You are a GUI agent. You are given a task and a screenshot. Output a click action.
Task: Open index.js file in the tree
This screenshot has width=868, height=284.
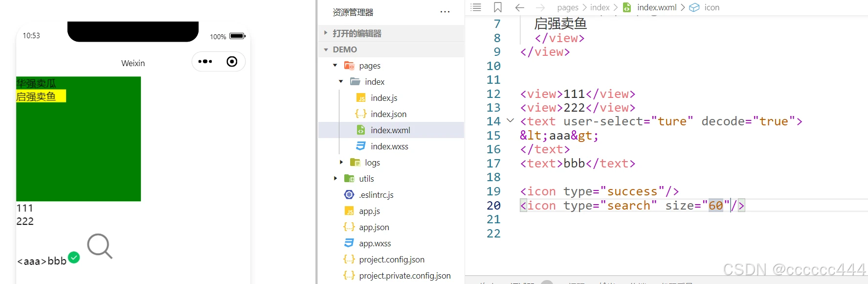pyautogui.click(x=384, y=98)
